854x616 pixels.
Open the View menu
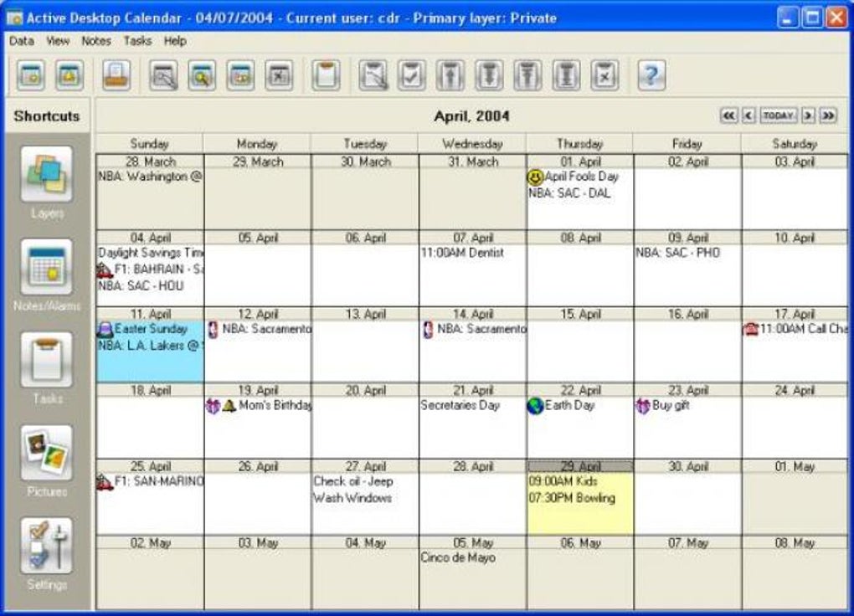pos(58,41)
